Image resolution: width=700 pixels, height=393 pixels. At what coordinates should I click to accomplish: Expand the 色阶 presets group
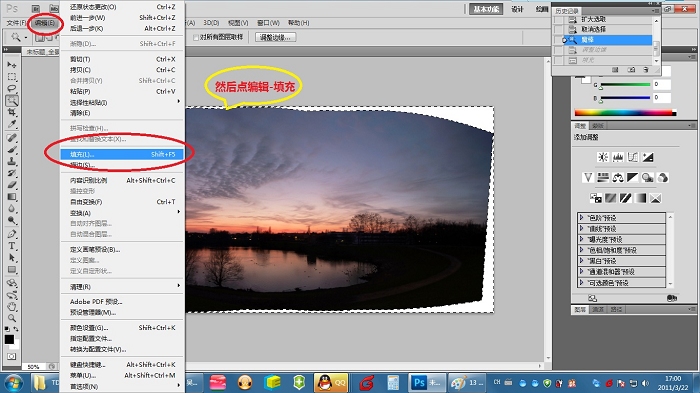pyautogui.click(x=581, y=217)
